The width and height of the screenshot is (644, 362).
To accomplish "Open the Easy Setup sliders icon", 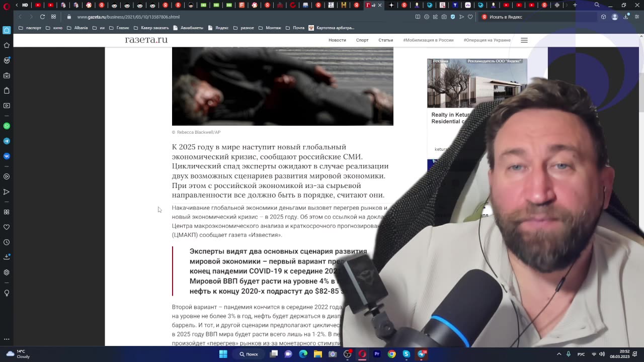I will [637, 17].
